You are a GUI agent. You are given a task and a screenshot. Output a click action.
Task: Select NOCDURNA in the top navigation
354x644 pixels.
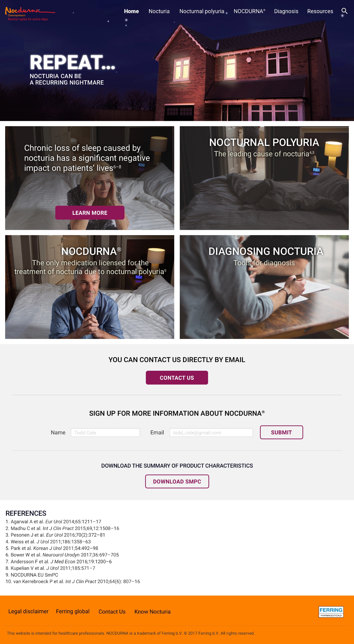click(249, 11)
